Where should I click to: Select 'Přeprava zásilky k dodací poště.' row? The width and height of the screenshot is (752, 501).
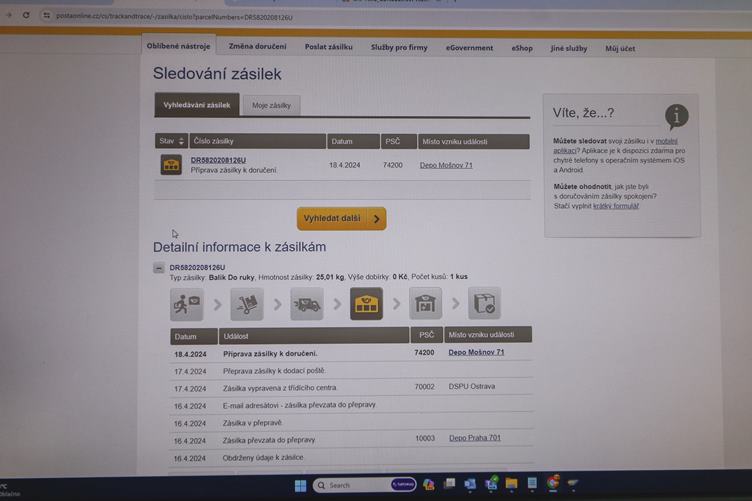351,371
